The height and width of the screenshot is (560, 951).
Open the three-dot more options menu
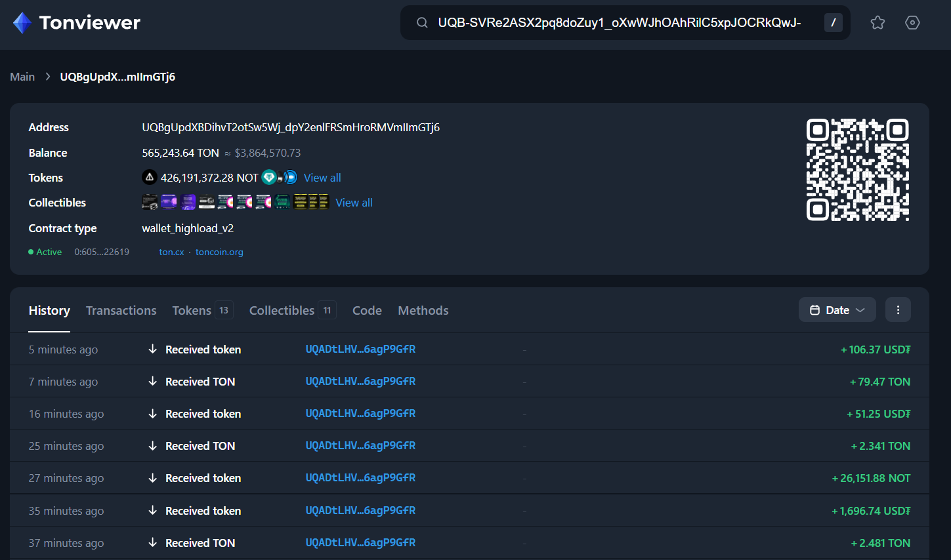pyautogui.click(x=898, y=310)
